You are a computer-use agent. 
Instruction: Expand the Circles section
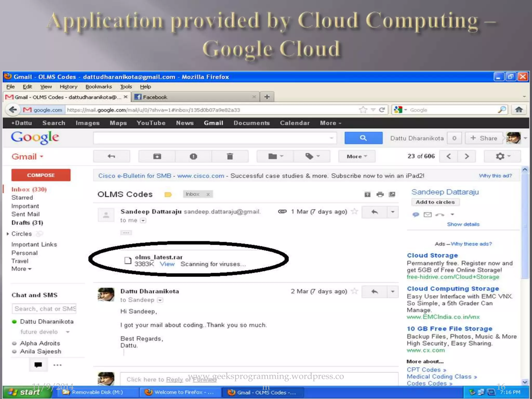pos(8,234)
